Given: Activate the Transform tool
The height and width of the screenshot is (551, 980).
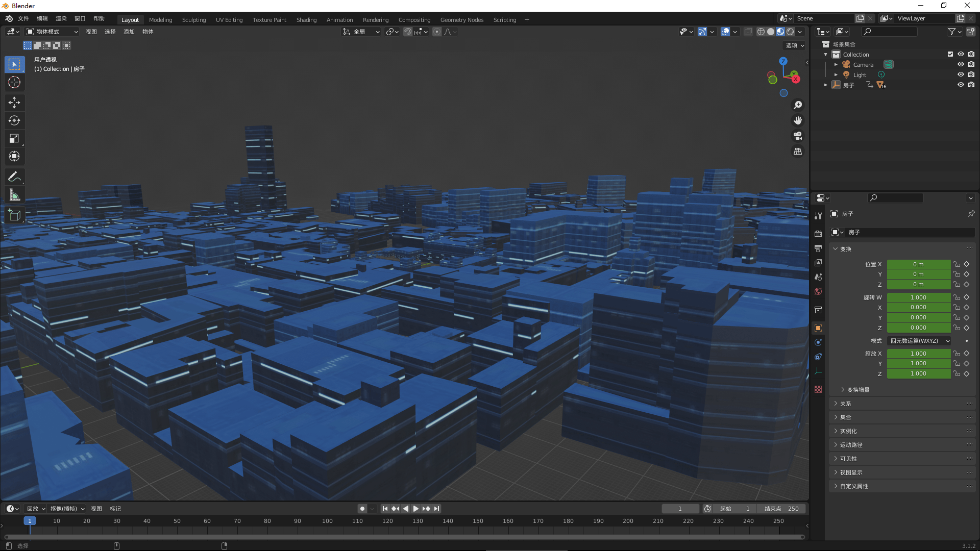Looking at the screenshot, I should coord(14,156).
